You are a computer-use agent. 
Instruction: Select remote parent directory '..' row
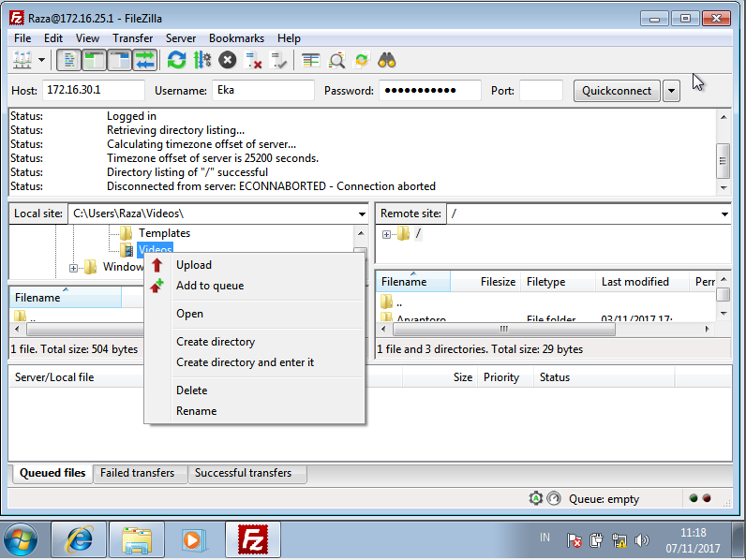click(545, 302)
